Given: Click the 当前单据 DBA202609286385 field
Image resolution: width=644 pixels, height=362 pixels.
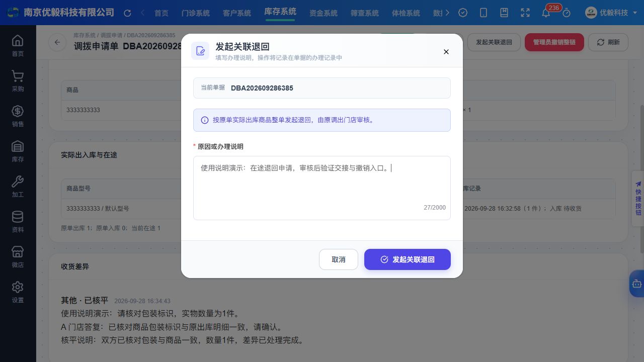Looking at the screenshot, I should 322,88.
